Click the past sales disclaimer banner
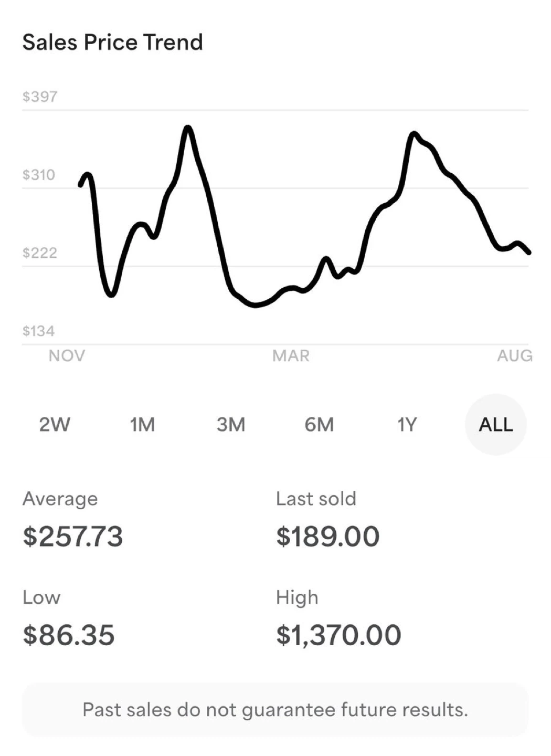 [275, 710]
